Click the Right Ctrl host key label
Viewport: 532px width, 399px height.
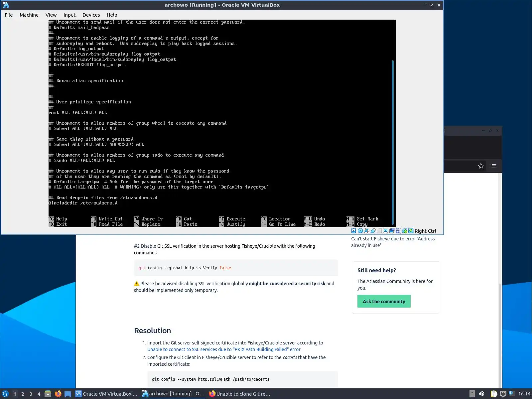[425, 231]
